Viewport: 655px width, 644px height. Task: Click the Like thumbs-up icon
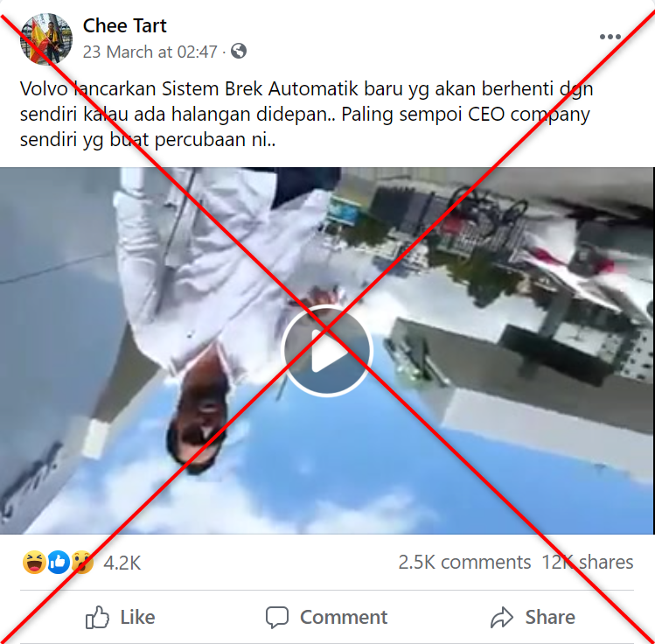pos(97,617)
